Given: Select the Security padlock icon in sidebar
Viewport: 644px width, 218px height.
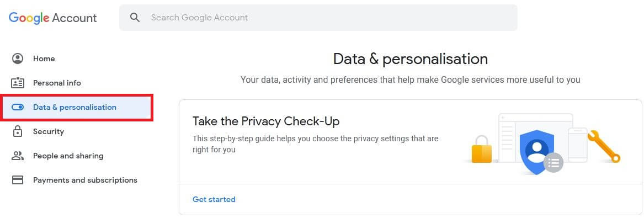Looking at the screenshot, I should click(x=18, y=131).
